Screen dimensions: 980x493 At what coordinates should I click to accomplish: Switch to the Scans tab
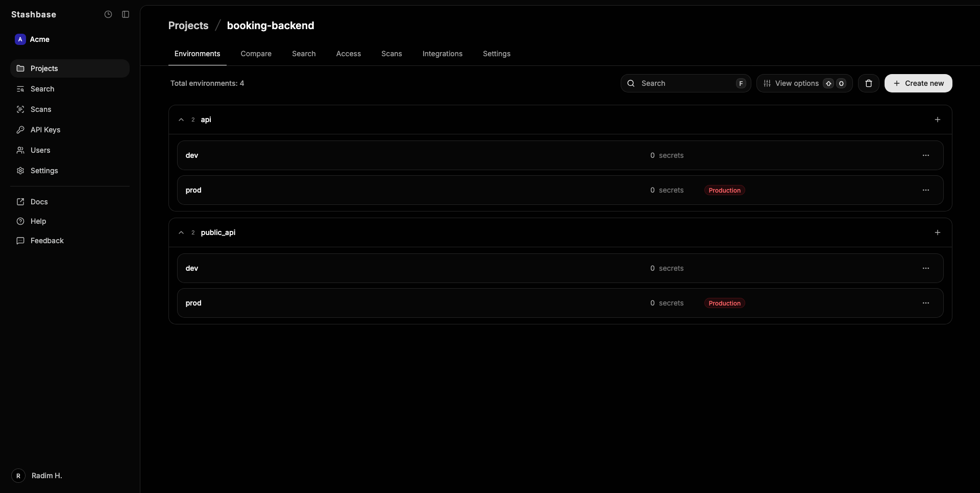click(391, 54)
